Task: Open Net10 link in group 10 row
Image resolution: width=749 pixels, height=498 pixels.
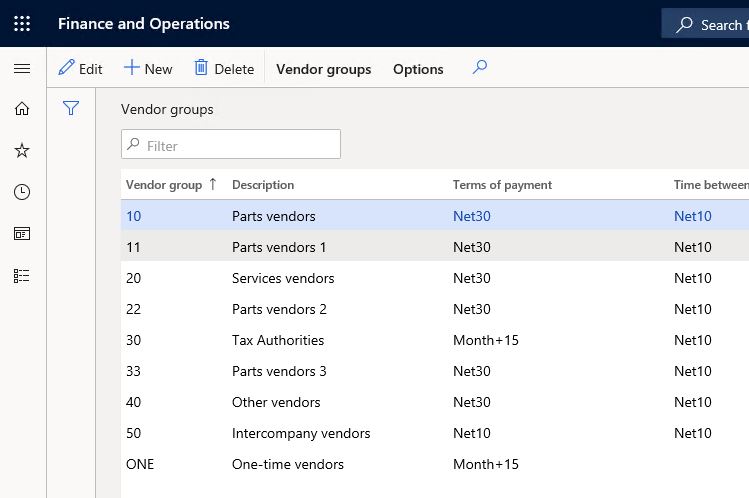Action: click(693, 216)
